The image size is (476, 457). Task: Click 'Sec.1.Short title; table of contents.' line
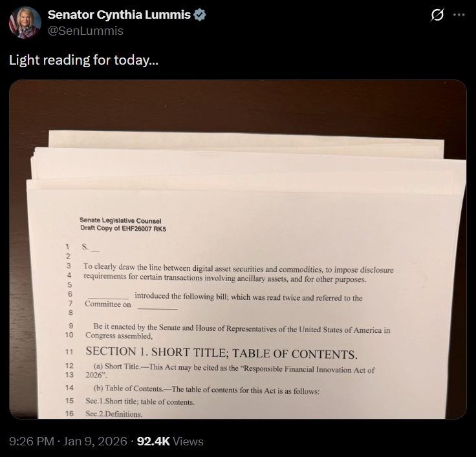[140, 401]
